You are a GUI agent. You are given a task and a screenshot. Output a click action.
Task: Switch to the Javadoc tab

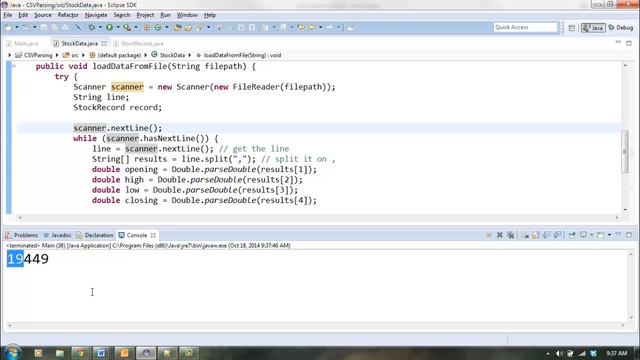click(x=58, y=235)
